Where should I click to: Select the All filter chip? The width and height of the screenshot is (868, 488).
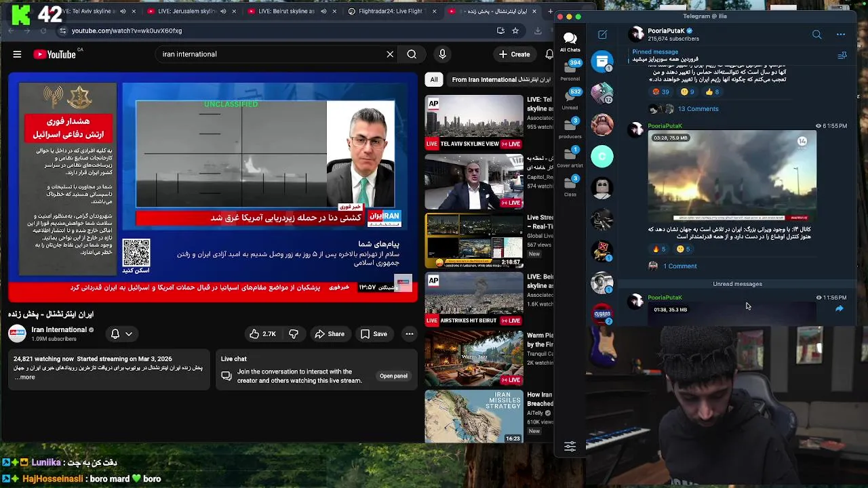click(x=434, y=79)
